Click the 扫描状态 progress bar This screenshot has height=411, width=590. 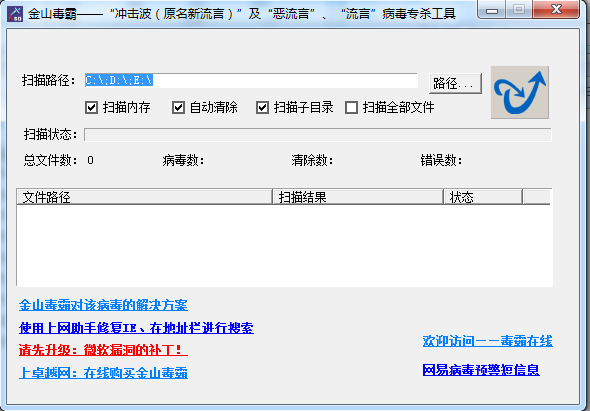(x=318, y=135)
